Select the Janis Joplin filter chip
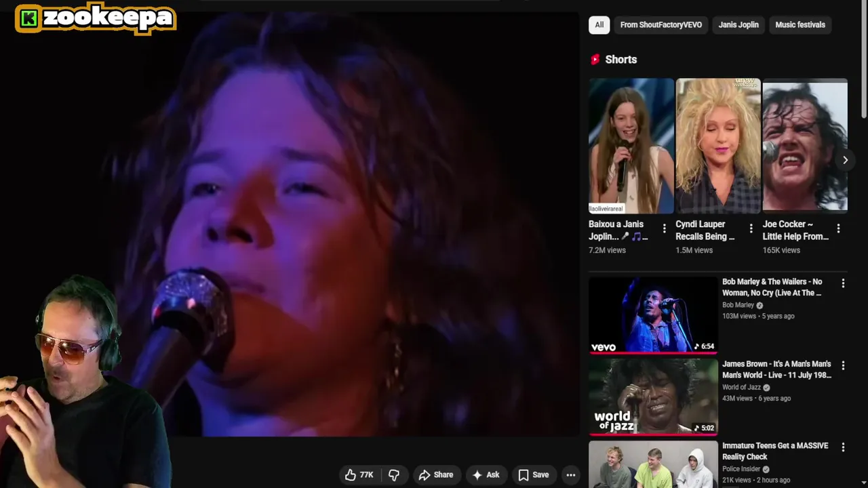Image resolution: width=868 pixels, height=488 pixels. [x=738, y=25]
